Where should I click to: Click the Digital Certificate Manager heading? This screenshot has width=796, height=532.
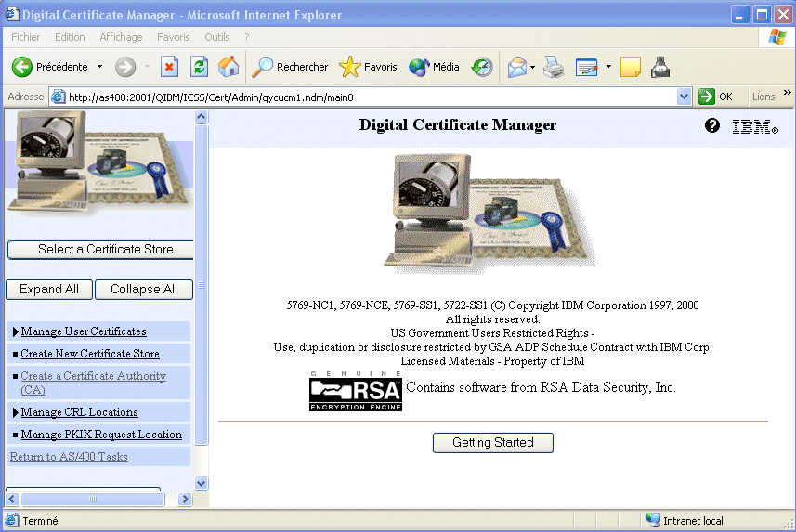pos(457,125)
